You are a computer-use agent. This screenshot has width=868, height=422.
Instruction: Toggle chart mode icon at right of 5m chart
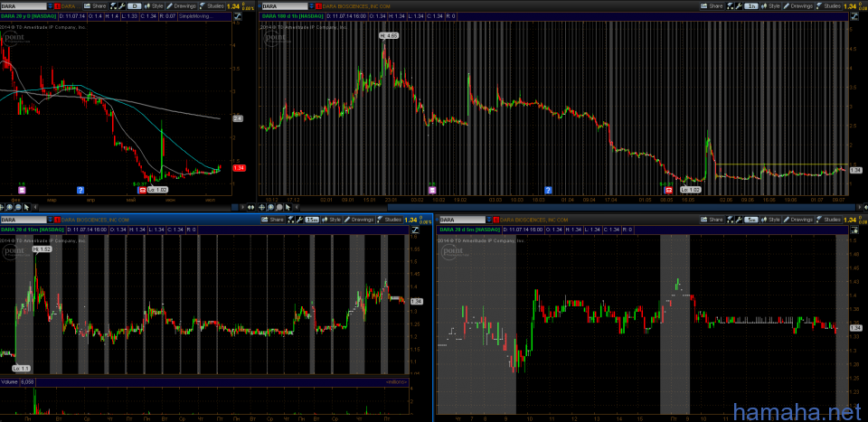tap(854, 230)
